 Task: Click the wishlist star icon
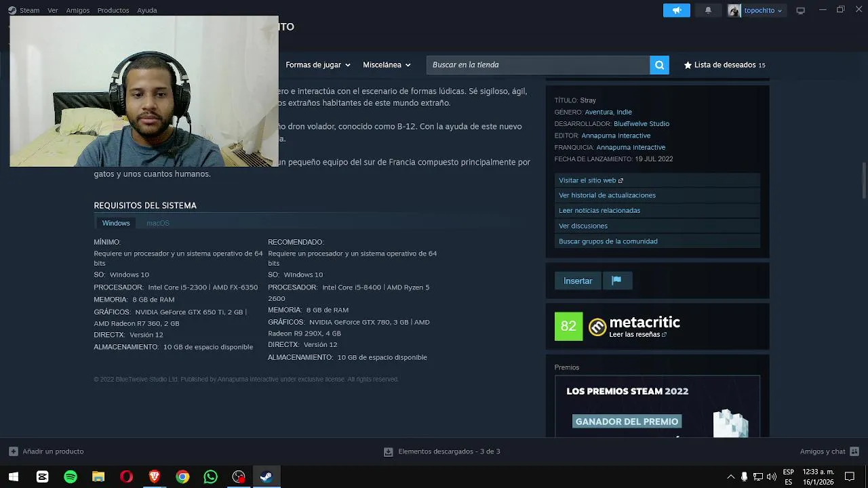click(688, 65)
